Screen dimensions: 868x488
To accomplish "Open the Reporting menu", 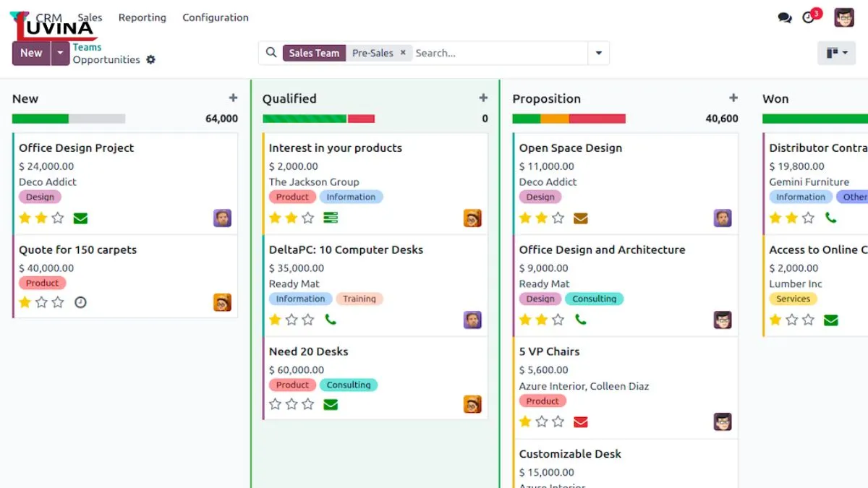I will pos(142,17).
